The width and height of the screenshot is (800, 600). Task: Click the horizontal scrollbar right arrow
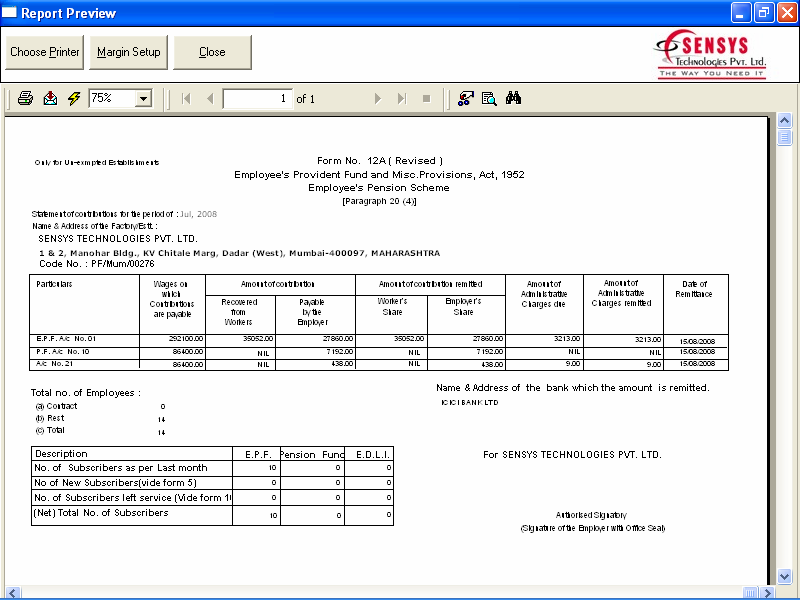(x=766, y=593)
